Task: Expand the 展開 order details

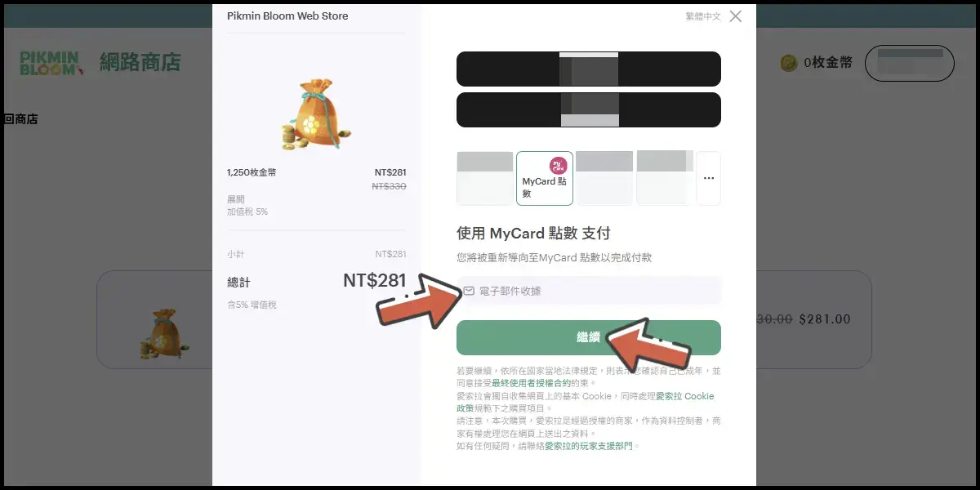Action: [235, 199]
